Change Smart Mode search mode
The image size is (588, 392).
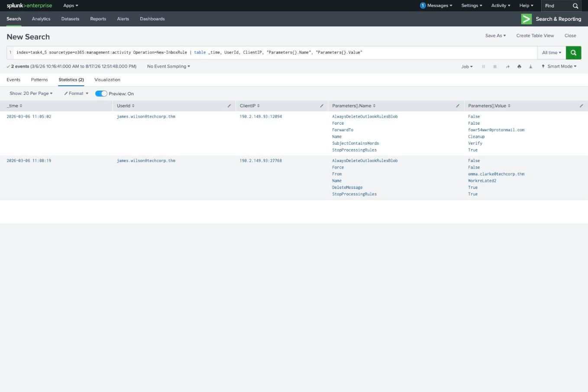[559, 66]
